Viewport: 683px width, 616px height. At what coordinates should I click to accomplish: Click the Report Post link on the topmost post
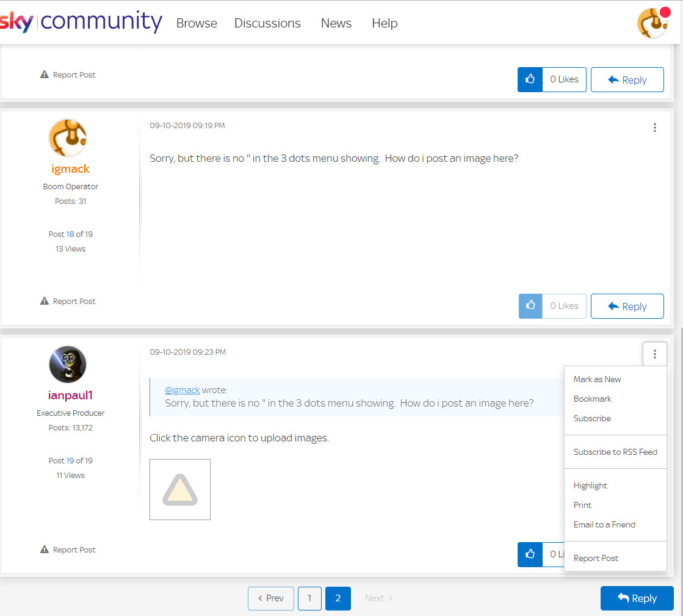click(68, 74)
